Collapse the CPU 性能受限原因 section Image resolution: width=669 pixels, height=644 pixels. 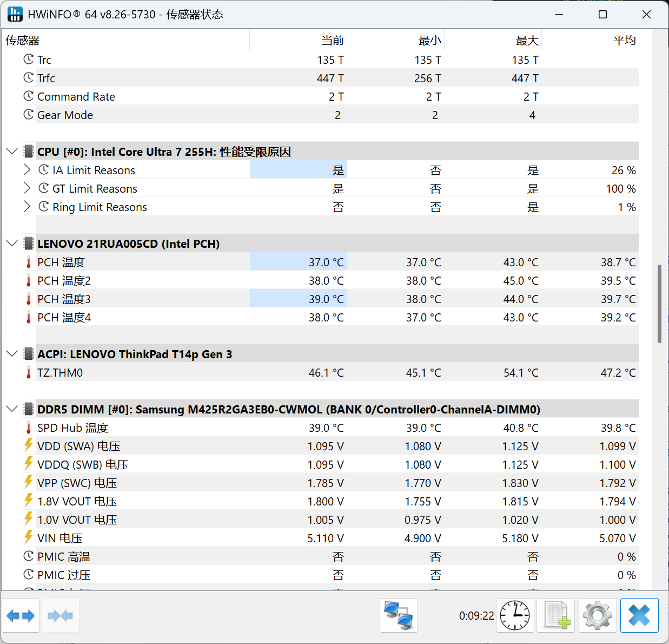pos(12,151)
